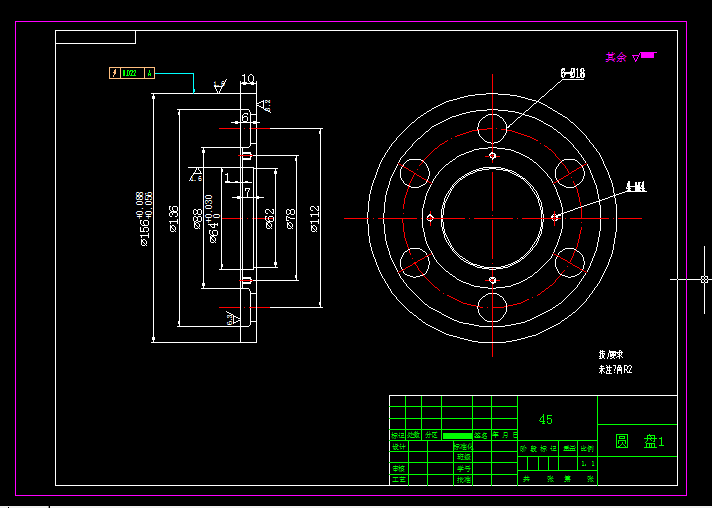This screenshot has height=508, width=712.
Task: Pick the 6.3 roughness symbol at section bottom
Action: pyautogui.click(x=233, y=318)
